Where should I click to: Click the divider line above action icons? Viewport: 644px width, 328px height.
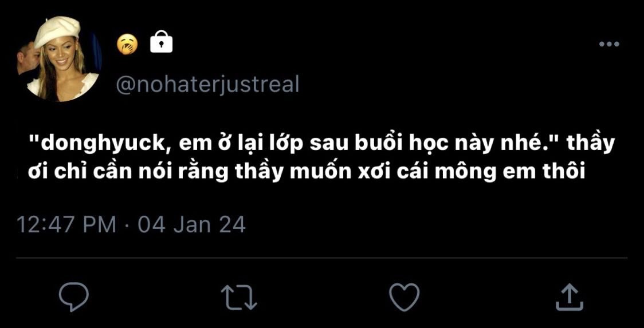(321, 258)
